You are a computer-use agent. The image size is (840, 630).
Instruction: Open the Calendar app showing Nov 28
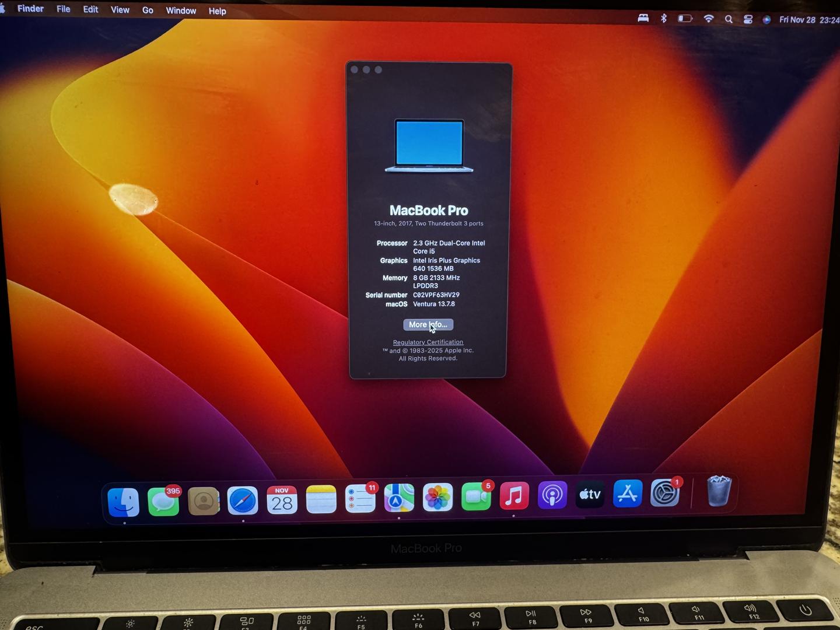click(282, 500)
